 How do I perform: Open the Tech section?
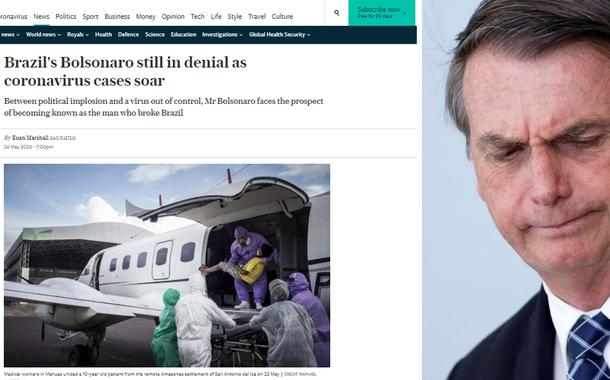[197, 16]
